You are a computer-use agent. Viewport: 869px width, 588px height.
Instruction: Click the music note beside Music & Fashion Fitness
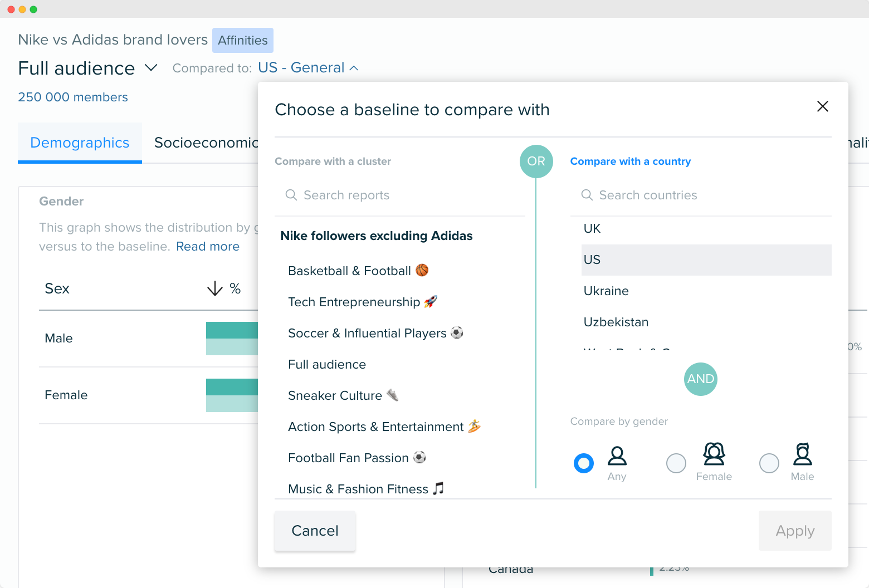[x=438, y=488]
